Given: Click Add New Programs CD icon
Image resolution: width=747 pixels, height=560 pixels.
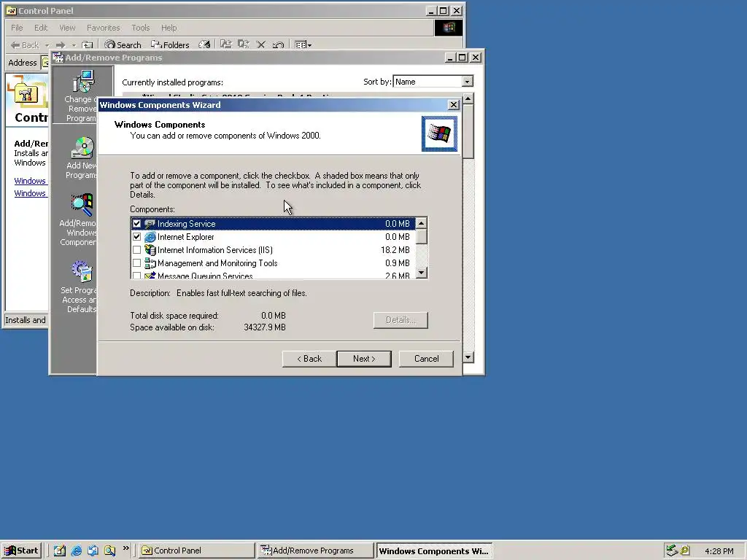Looking at the screenshot, I should coord(83,147).
